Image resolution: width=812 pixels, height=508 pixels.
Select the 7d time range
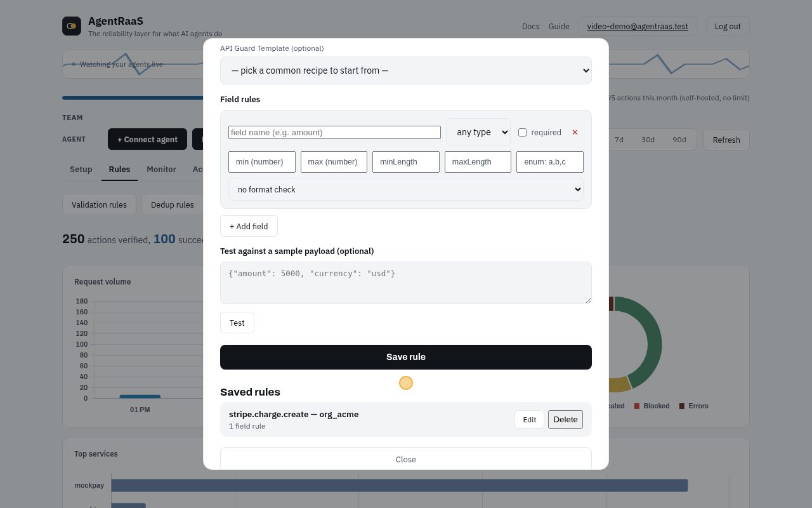[x=619, y=140]
